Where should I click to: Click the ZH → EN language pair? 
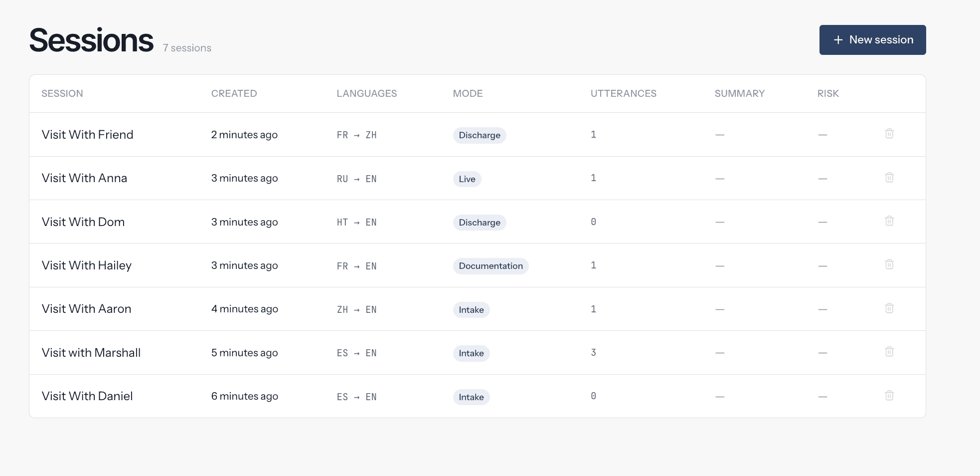coord(357,309)
